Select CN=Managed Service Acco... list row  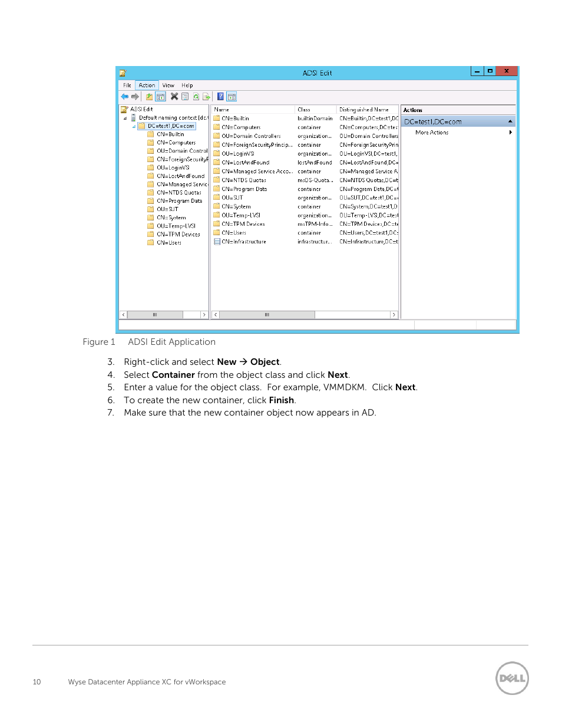305,171
